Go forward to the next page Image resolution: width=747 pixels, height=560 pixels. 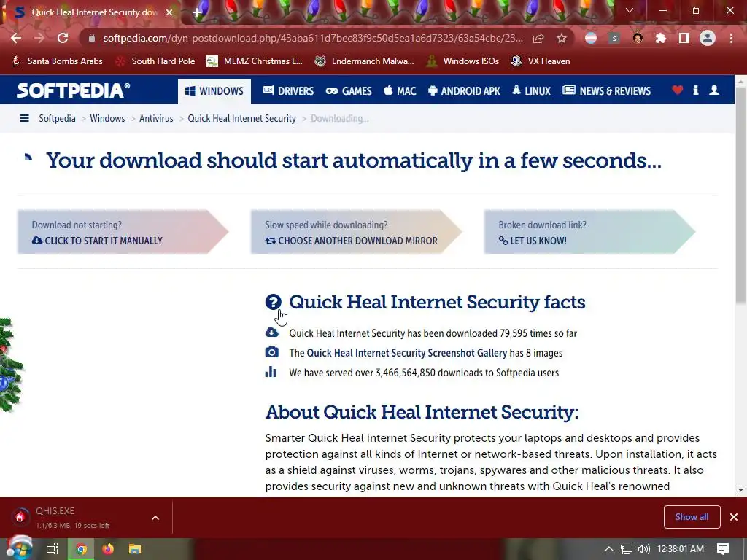[39, 38]
